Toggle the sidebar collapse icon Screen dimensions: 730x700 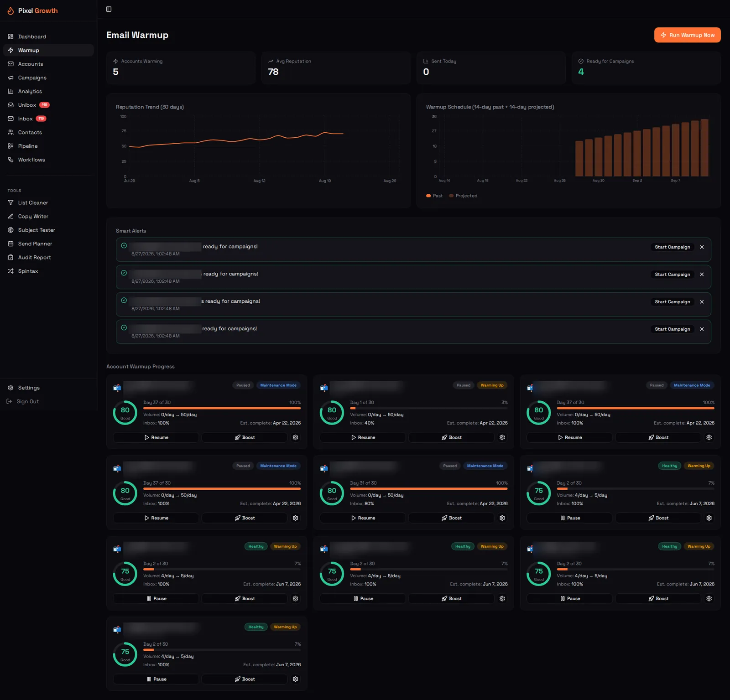[x=109, y=9]
